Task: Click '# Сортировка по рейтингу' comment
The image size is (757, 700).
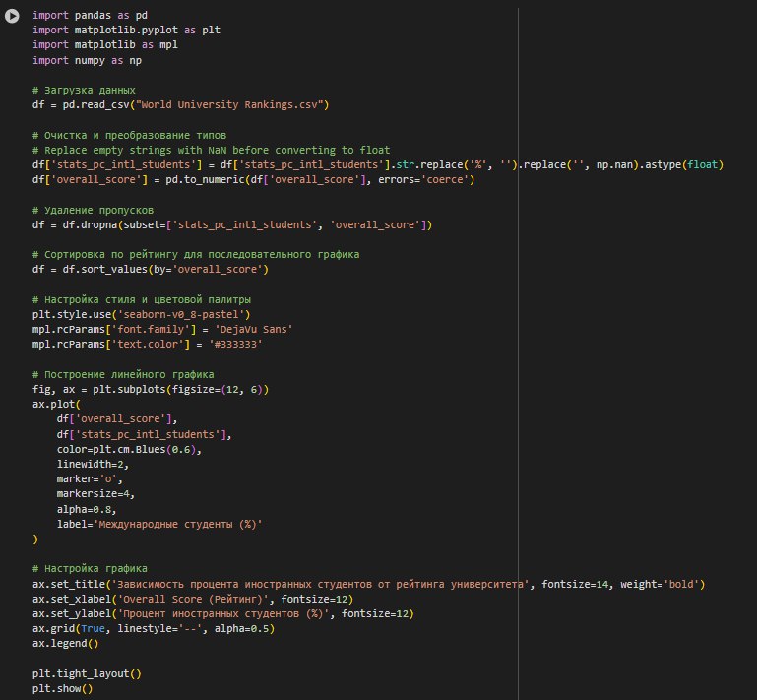Action: 196,254
